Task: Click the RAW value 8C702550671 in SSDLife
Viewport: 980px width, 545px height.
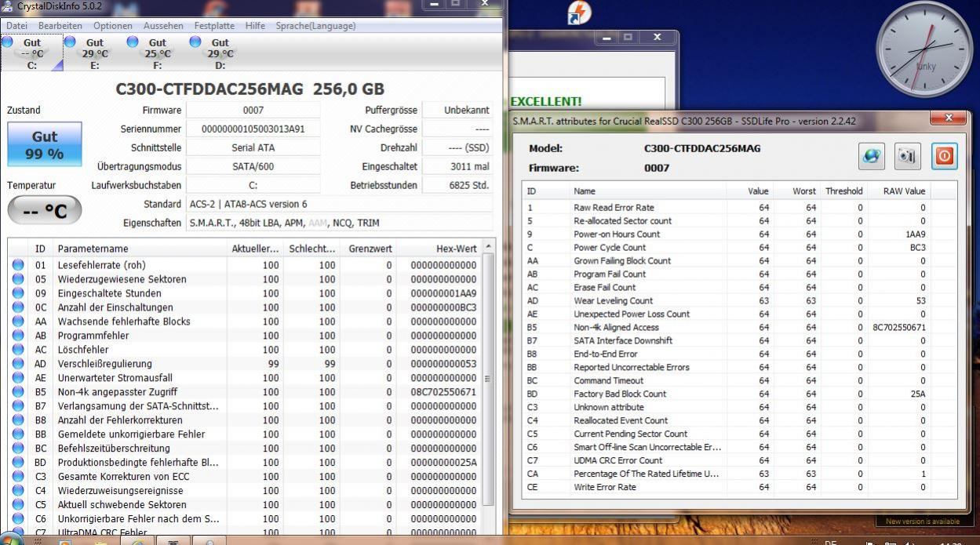Action: (899, 327)
